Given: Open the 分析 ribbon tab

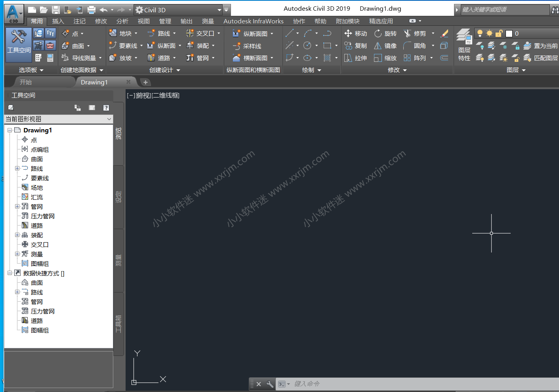Looking at the screenshot, I should pos(122,21).
